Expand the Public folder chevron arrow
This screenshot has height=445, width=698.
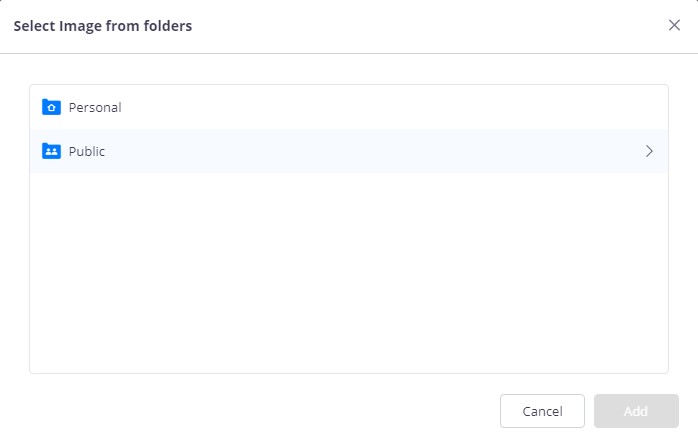[x=649, y=151]
